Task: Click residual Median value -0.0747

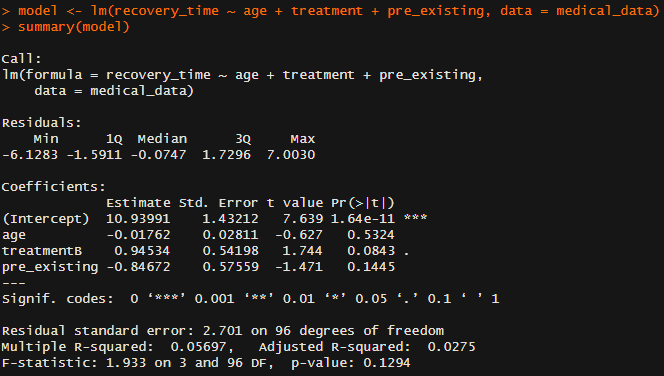Action: [x=158, y=155]
